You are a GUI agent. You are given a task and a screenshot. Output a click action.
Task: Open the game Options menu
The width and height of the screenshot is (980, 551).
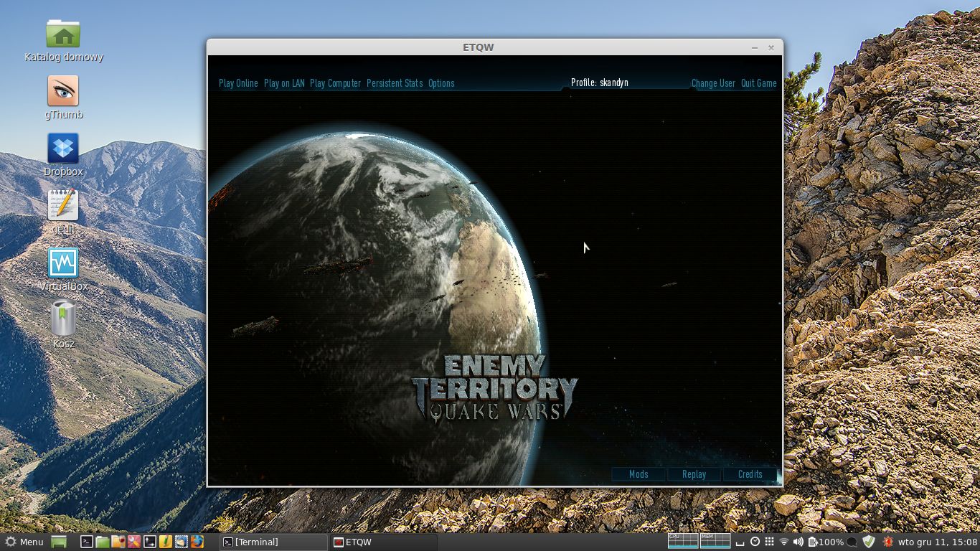(441, 83)
